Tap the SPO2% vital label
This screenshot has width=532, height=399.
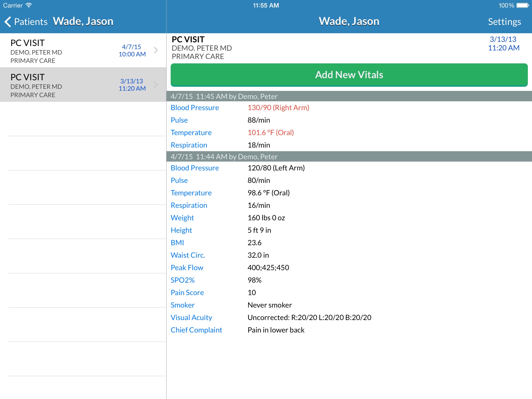[182, 280]
